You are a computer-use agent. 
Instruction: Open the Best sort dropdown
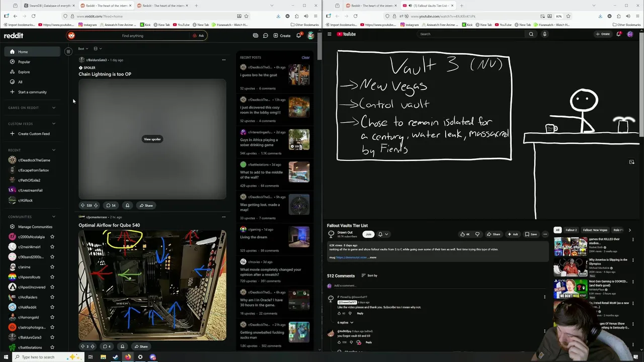(x=83, y=49)
